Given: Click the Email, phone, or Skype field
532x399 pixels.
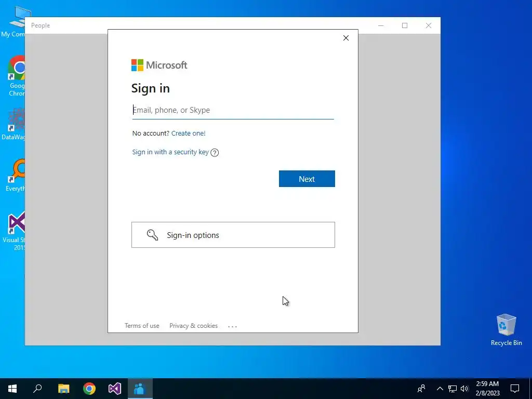Looking at the screenshot, I should click(233, 110).
